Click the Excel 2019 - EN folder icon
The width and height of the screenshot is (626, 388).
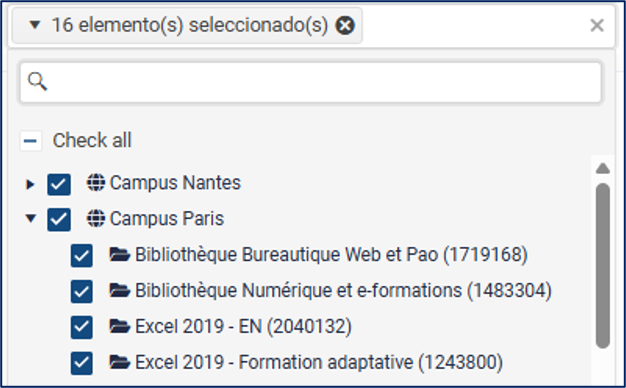(x=119, y=326)
